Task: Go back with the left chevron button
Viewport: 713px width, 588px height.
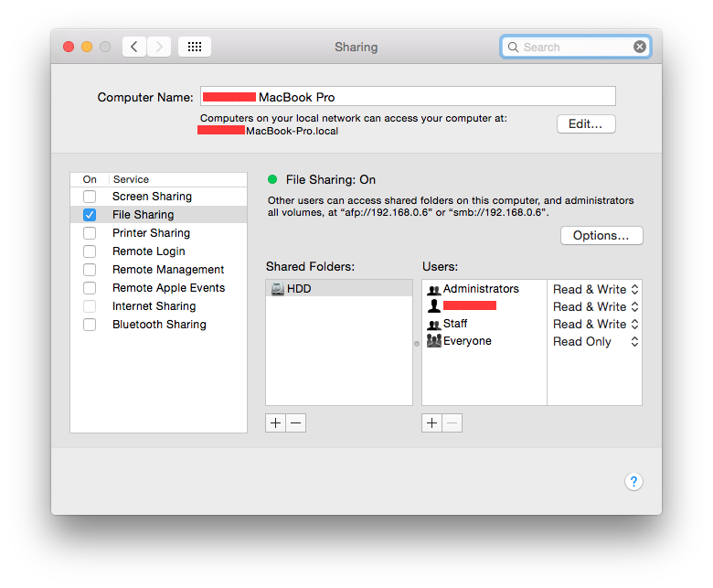Action: (134, 47)
